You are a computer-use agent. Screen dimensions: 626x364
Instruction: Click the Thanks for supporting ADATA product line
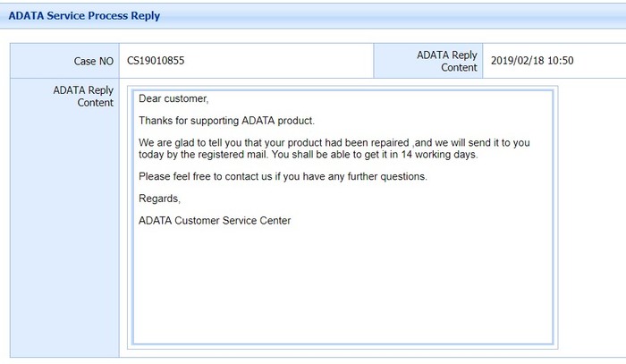click(x=226, y=121)
